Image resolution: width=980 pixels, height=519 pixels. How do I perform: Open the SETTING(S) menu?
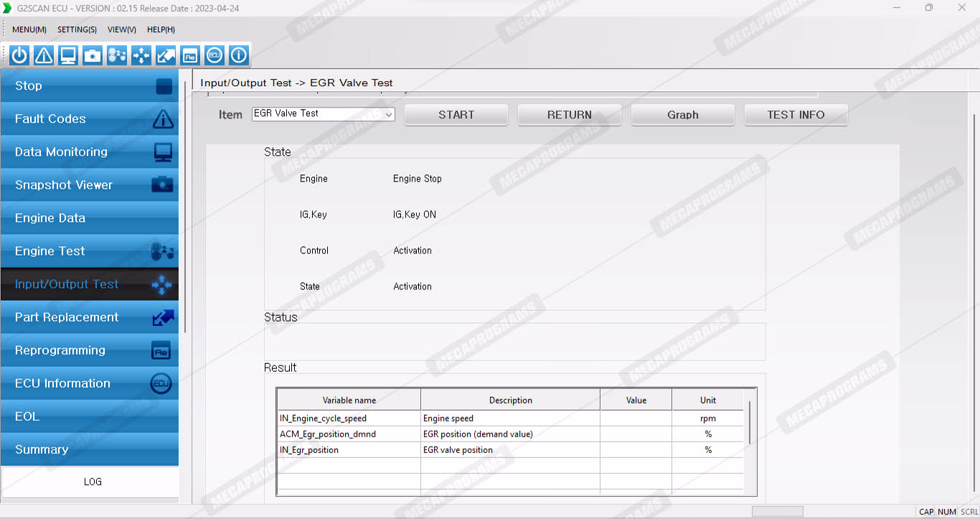77,29
